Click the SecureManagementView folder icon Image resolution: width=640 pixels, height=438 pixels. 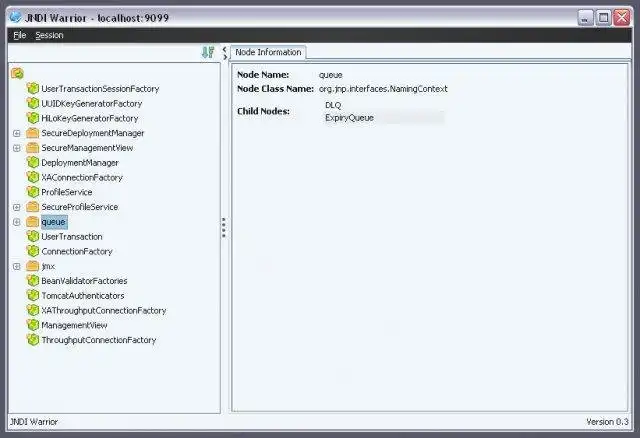tap(33, 148)
